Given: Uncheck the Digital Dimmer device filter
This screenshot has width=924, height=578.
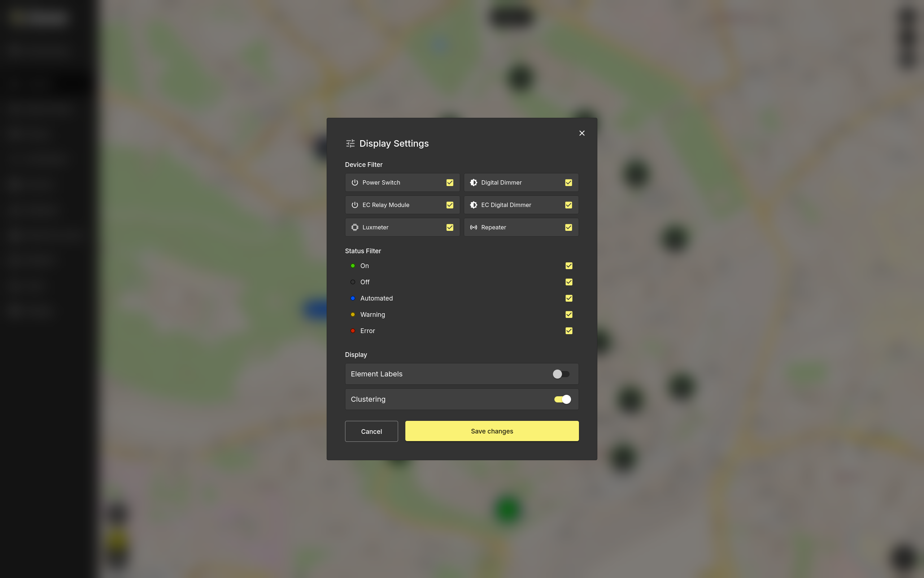Looking at the screenshot, I should click(x=568, y=183).
